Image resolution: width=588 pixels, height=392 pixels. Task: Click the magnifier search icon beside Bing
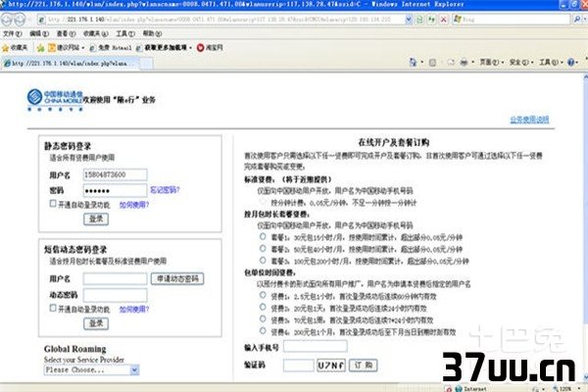(577, 19)
